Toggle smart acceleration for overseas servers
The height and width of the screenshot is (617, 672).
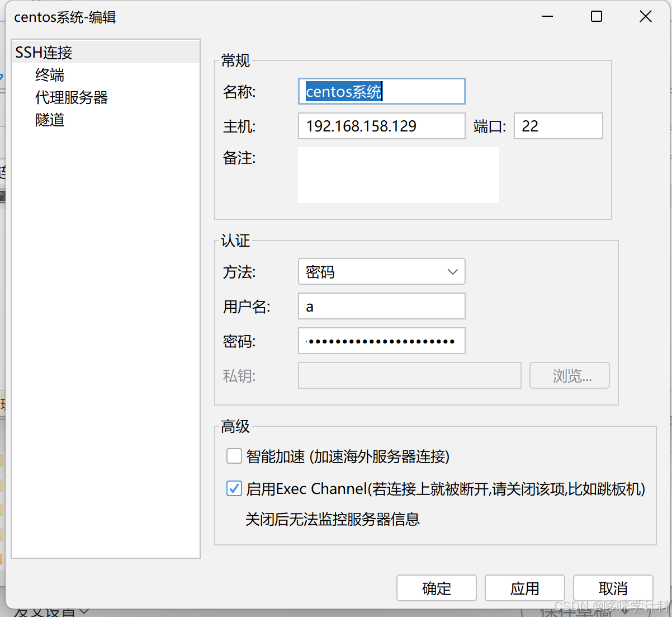point(234,456)
